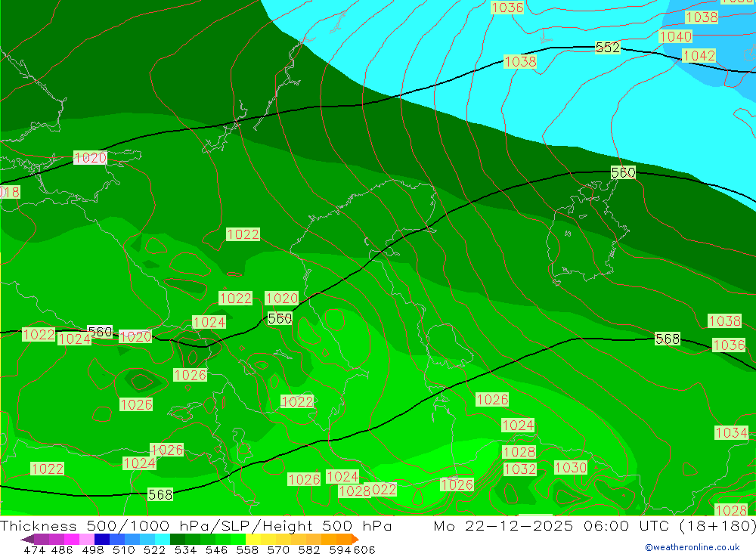Pick the dark blue legend swatch

[102, 539]
